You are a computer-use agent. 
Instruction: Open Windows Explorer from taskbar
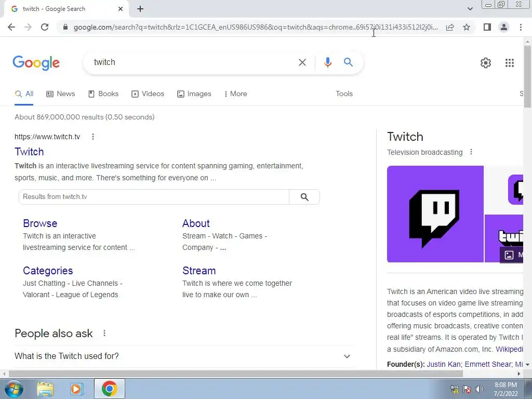45,389
